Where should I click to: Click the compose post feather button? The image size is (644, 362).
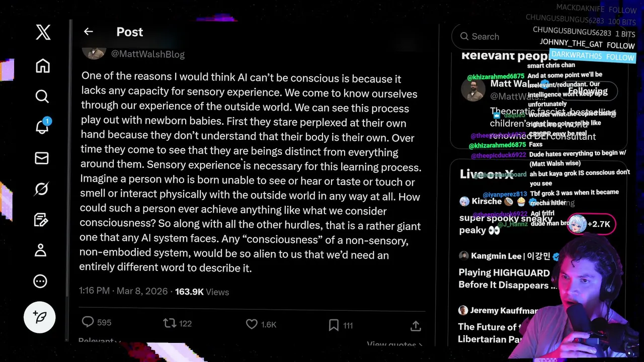coord(40,317)
